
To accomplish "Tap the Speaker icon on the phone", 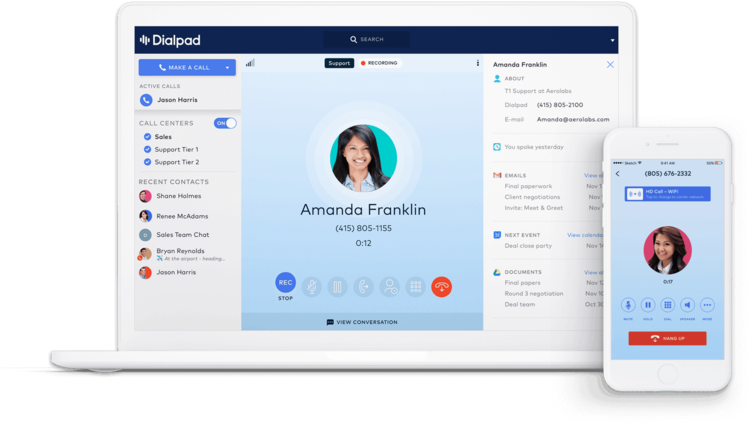I will 688,304.
